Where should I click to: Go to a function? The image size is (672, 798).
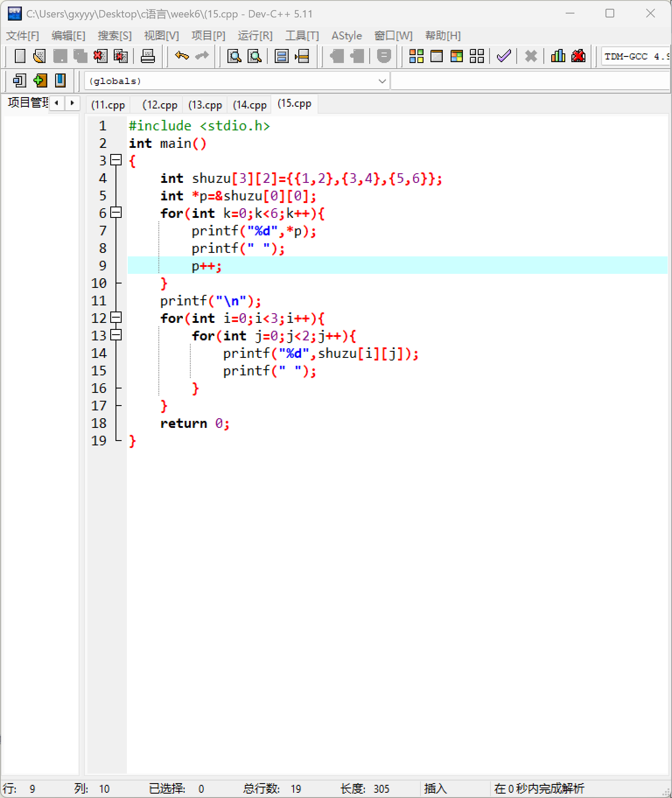[282, 56]
